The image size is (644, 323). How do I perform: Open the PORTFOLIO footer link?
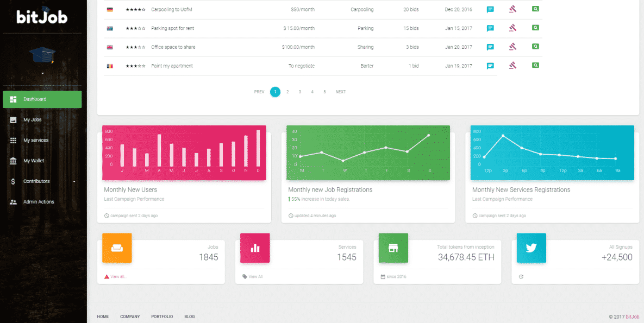pos(162,316)
